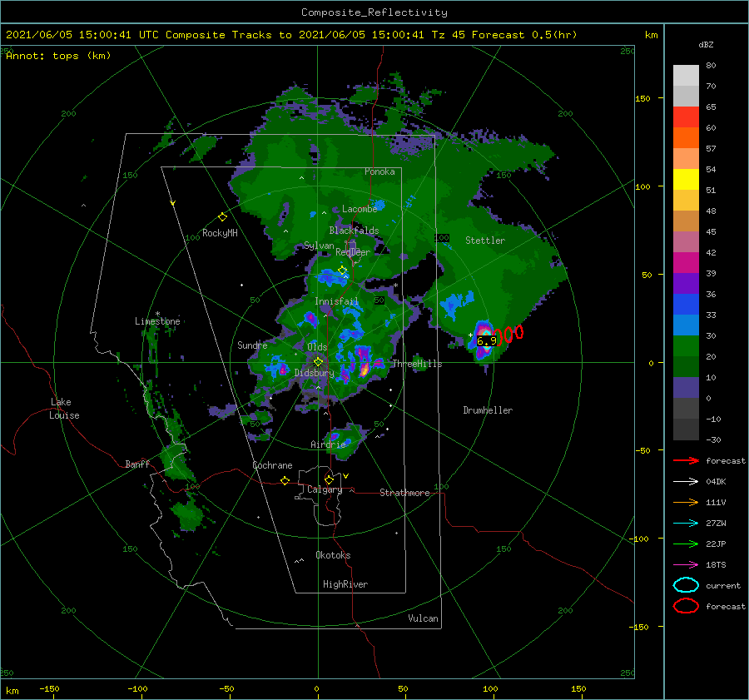749x700 pixels.
Task: Click the Sundre city label
Action: pyautogui.click(x=252, y=345)
